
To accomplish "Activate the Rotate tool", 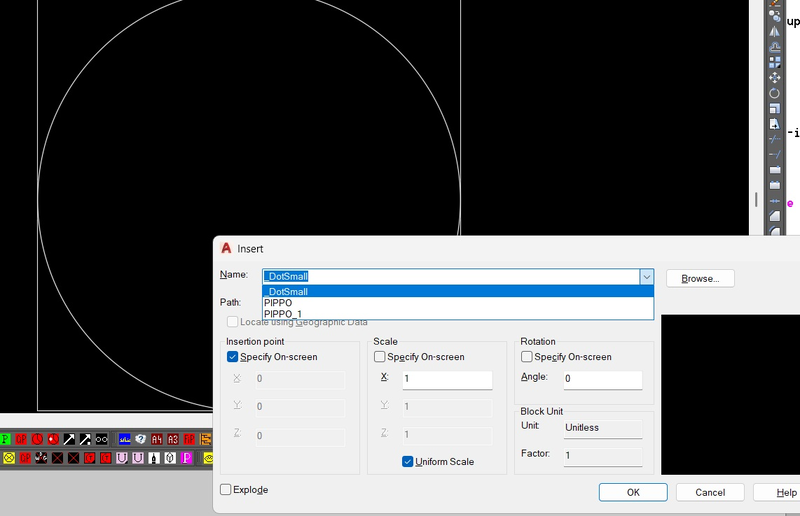I will [x=775, y=93].
